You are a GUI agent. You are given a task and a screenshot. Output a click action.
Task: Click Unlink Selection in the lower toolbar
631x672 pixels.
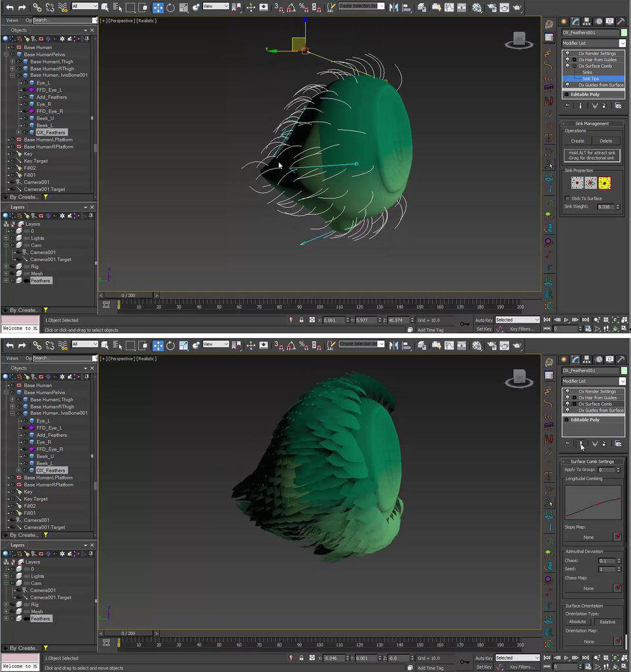point(50,345)
